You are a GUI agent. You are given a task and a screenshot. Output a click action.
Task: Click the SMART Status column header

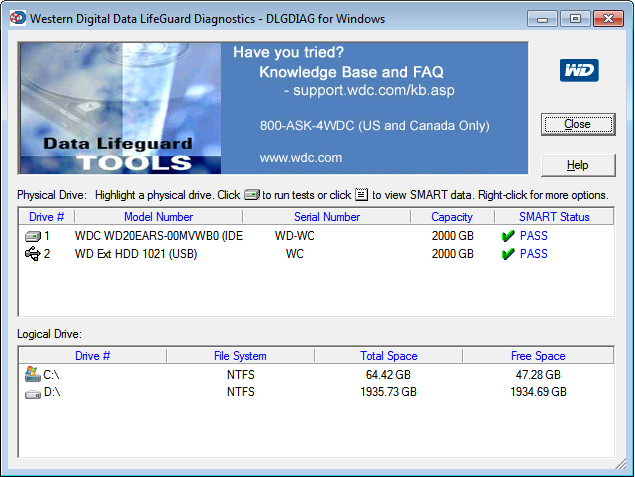tap(554, 217)
